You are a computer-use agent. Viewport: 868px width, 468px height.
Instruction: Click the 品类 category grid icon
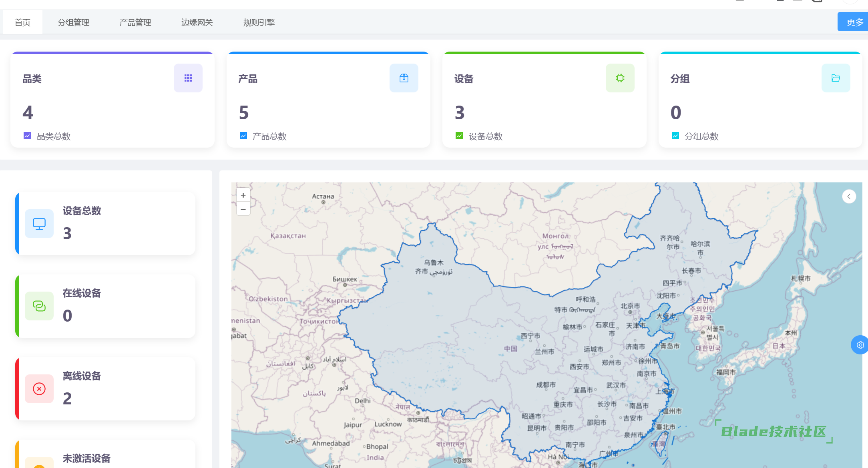click(x=188, y=78)
